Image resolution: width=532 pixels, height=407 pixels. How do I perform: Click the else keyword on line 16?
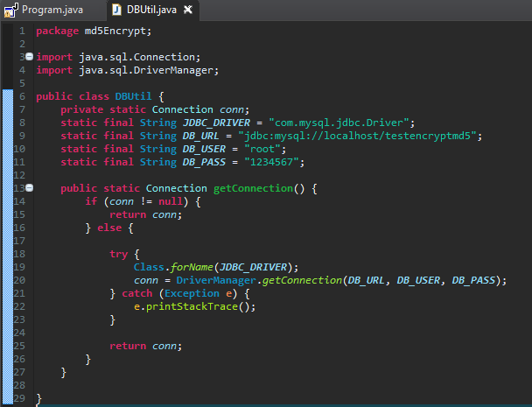tap(109, 228)
